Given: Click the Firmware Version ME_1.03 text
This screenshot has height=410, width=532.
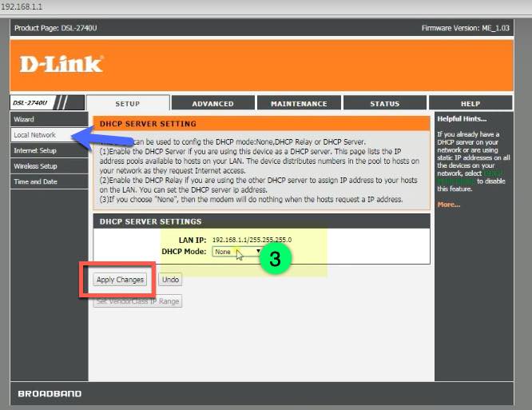Looking at the screenshot, I should coord(465,28).
